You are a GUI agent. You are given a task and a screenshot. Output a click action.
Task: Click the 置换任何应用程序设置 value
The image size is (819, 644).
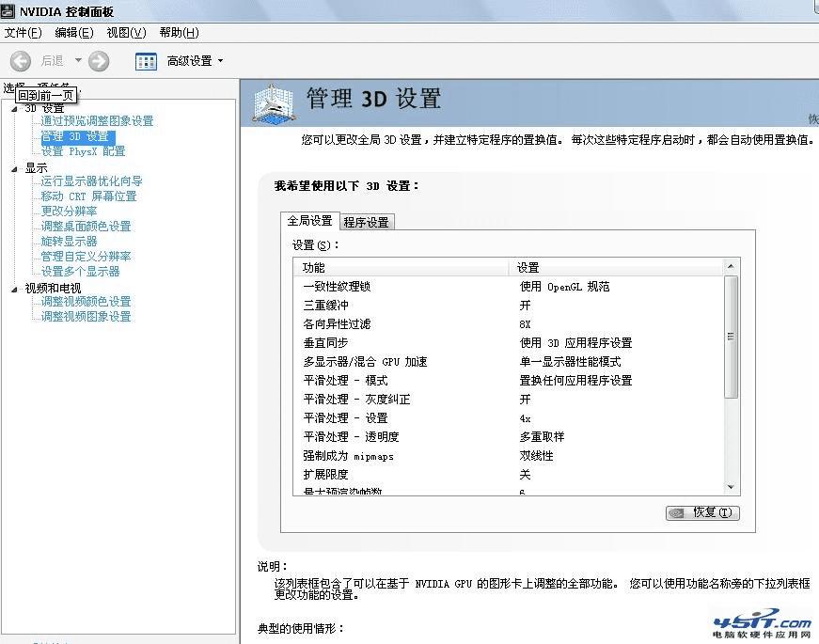coord(575,381)
